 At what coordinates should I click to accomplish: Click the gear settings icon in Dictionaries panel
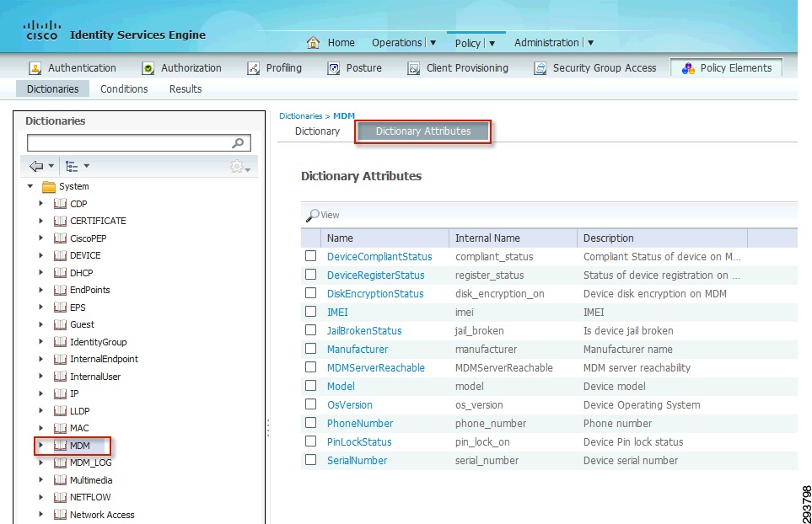click(x=237, y=166)
